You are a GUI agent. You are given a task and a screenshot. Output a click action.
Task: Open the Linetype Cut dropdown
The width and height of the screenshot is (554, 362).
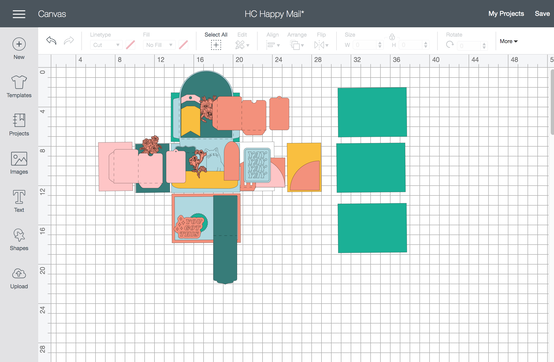coord(106,45)
